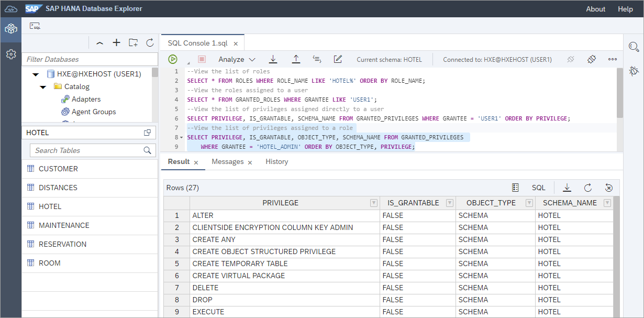Switch to the Messages tab

click(228, 162)
